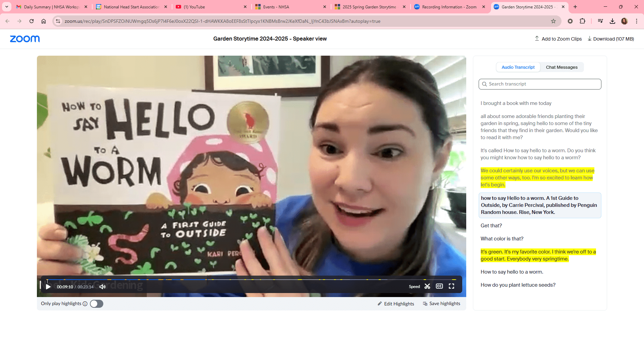Open the playback Speed dropdown
The image size is (644, 346).
(x=414, y=287)
